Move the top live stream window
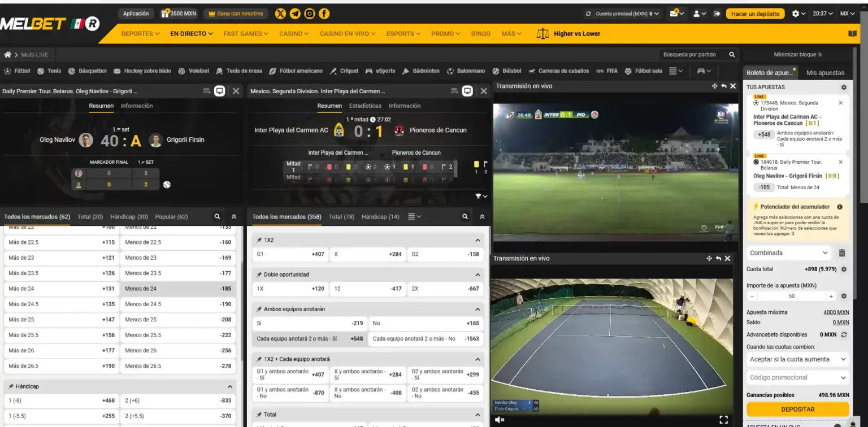Image resolution: width=868 pixels, height=427 pixels. (715, 86)
